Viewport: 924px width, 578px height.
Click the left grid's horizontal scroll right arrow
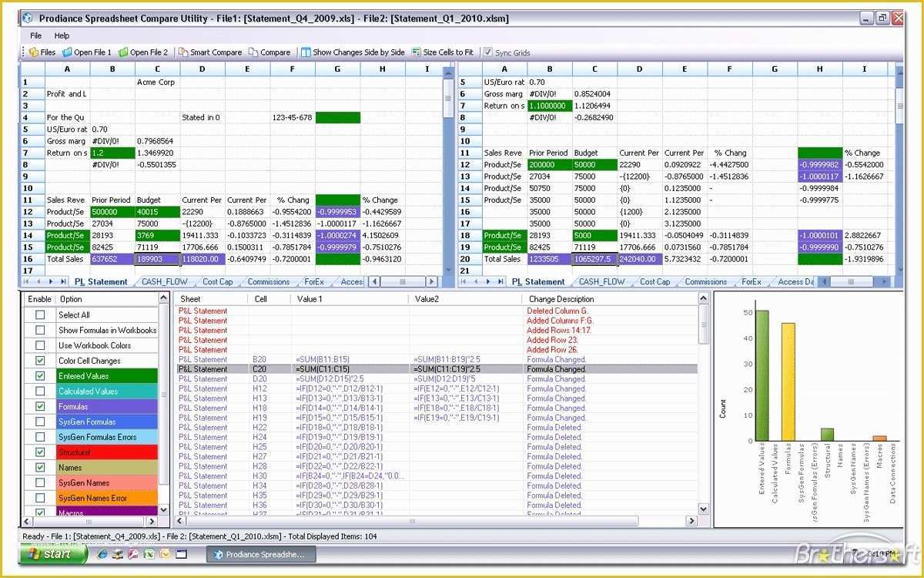tap(431, 282)
